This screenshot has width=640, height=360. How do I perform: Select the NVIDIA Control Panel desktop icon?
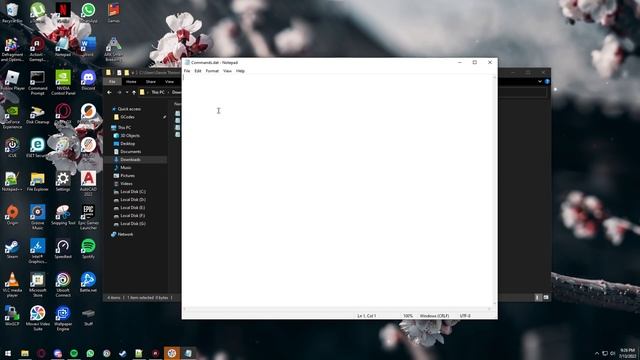pyautogui.click(x=63, y=83)
